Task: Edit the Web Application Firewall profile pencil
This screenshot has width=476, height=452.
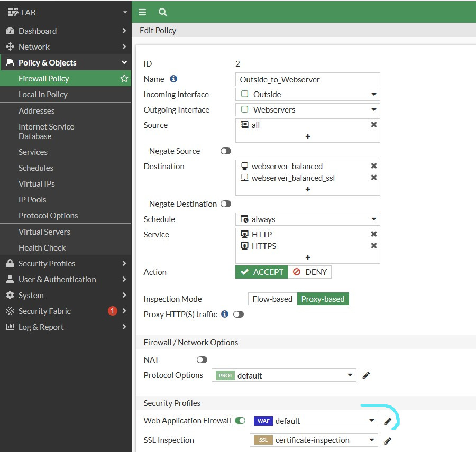Action: [x=388, y=421]
